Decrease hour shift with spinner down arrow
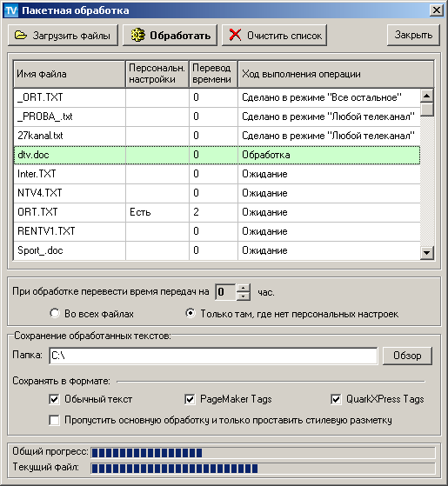This screenshot has width=448, height=486. [244, 296]
